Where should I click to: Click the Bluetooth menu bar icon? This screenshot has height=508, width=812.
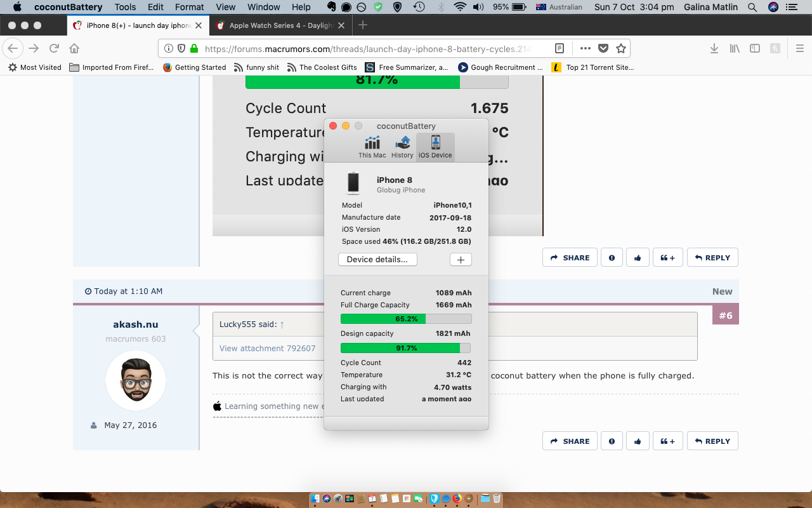pyautogui.click(x=441, y=7)
